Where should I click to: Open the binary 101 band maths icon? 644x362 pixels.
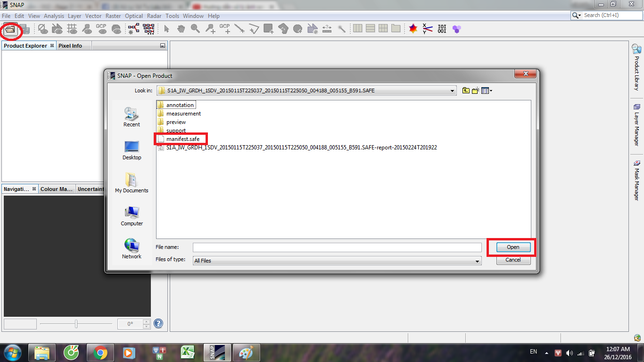click(x=442, y=29)
